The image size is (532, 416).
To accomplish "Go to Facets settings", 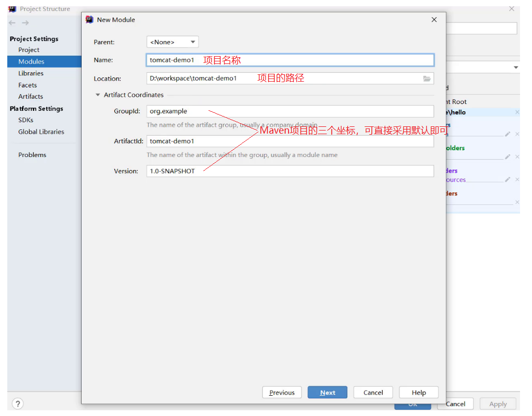I will point(28,85).
